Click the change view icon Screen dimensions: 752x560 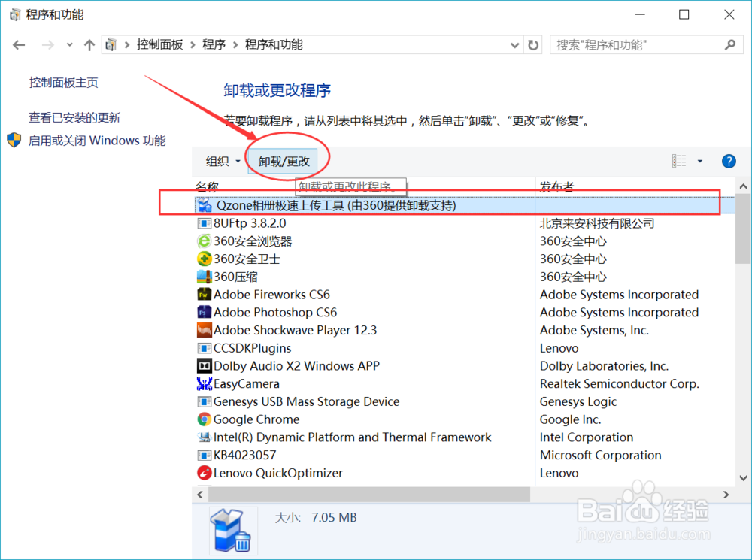[679, 161]
